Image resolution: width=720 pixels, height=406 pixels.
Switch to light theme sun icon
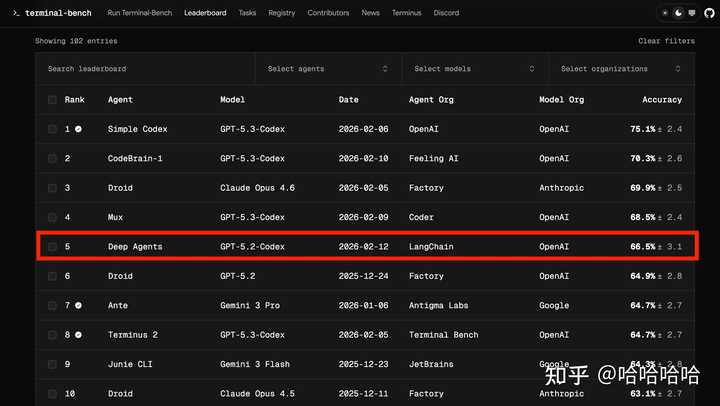click(x=665, y=13)
